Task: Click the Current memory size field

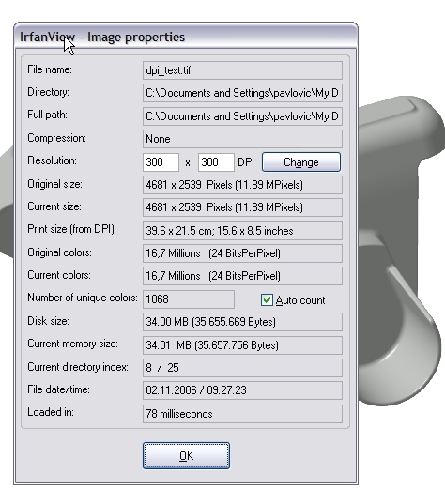Action: click(242, 345)
